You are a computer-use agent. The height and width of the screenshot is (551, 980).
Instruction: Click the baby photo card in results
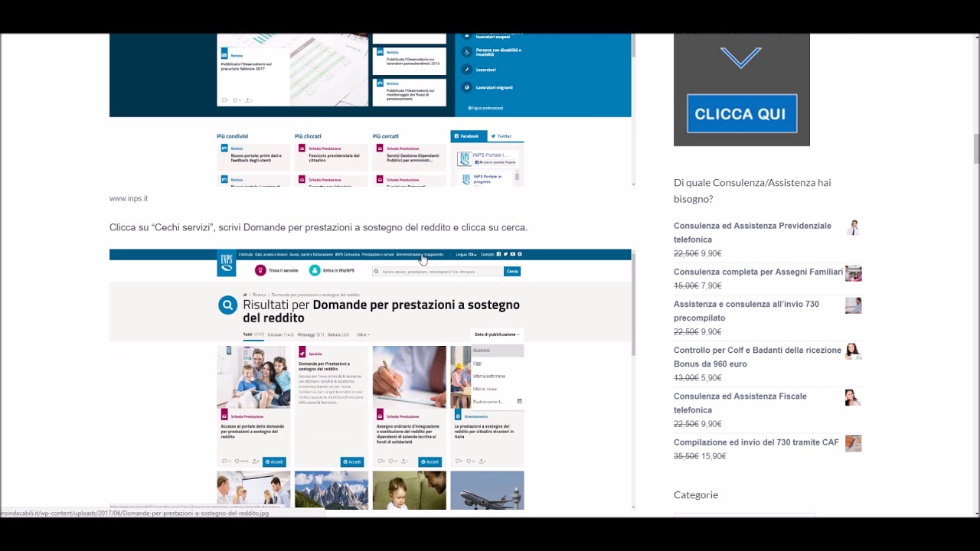click(x=410, y=490)
